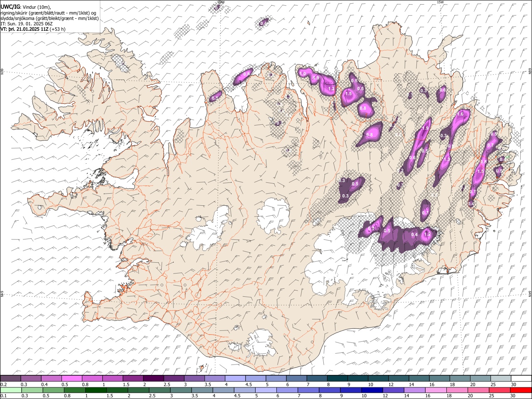Image resolution: width=532 pixels, height=399 pixels.
Task: Pick the bright red rain swatch after 30
Action: pyautogui.click(x=520, y=390)
